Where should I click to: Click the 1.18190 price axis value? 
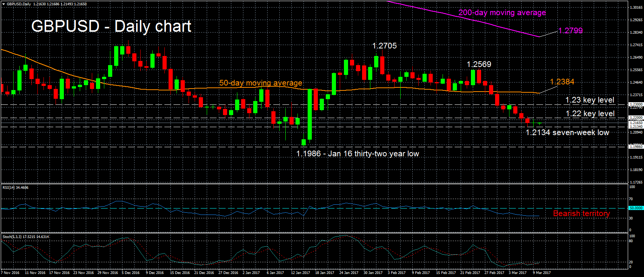click(636, 170)
